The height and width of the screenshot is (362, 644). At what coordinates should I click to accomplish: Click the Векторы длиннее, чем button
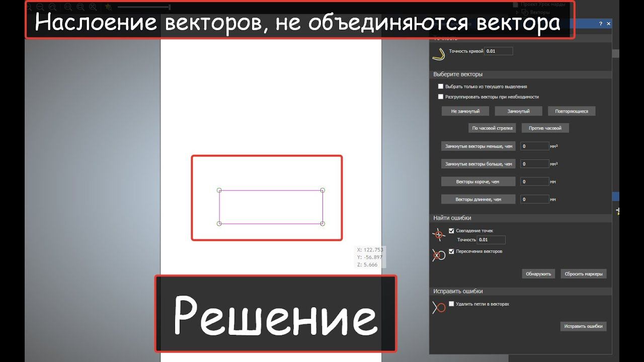coord(478,200)
